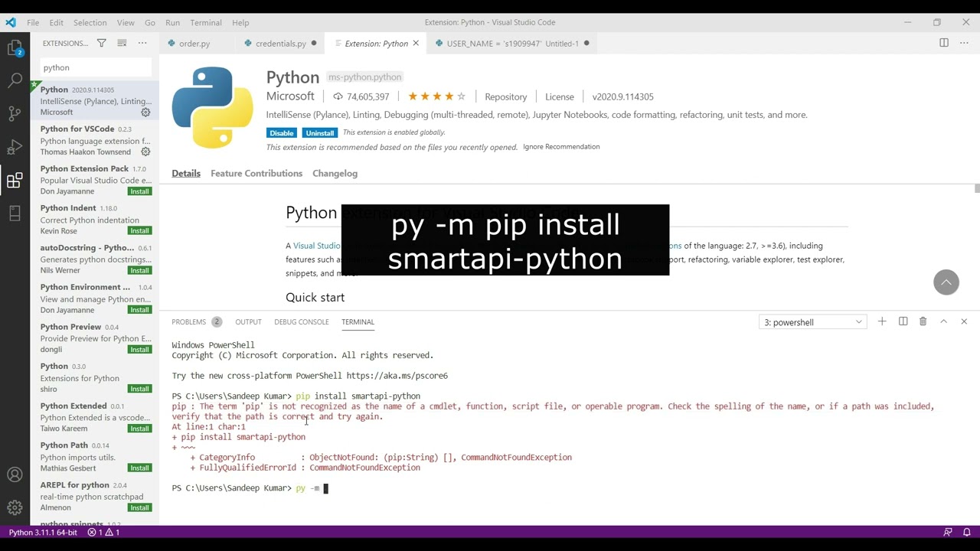
Task: Switch to the Problems panel tab
Action: [196, 322]
